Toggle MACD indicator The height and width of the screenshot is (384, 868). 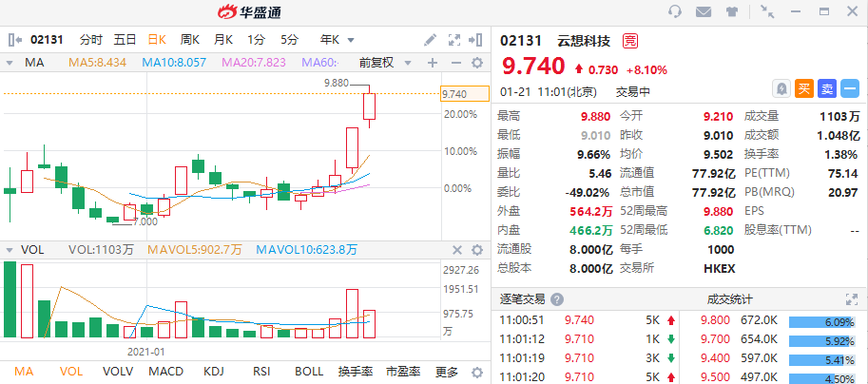(166, 372)
